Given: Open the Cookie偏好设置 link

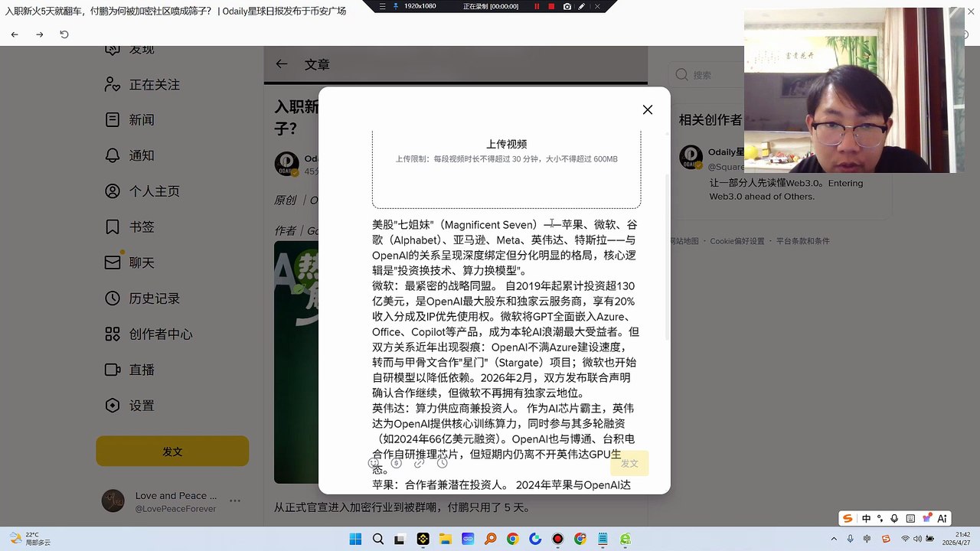Looking at the screenshot, I should (737, 241).
